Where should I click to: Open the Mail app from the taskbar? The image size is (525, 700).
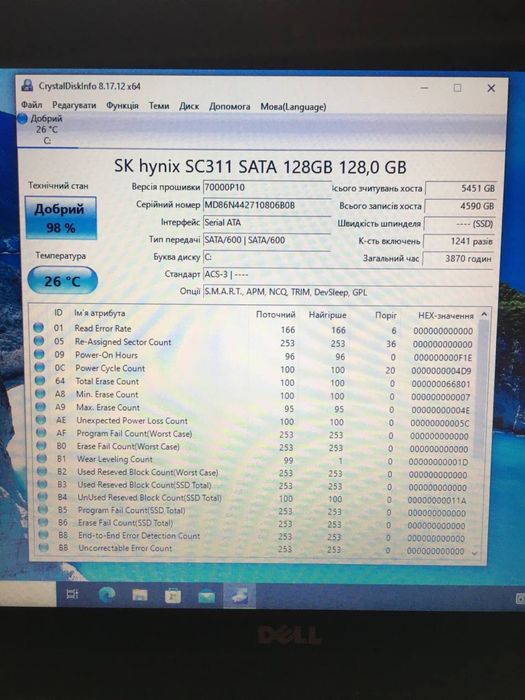[x=206, y=596]
